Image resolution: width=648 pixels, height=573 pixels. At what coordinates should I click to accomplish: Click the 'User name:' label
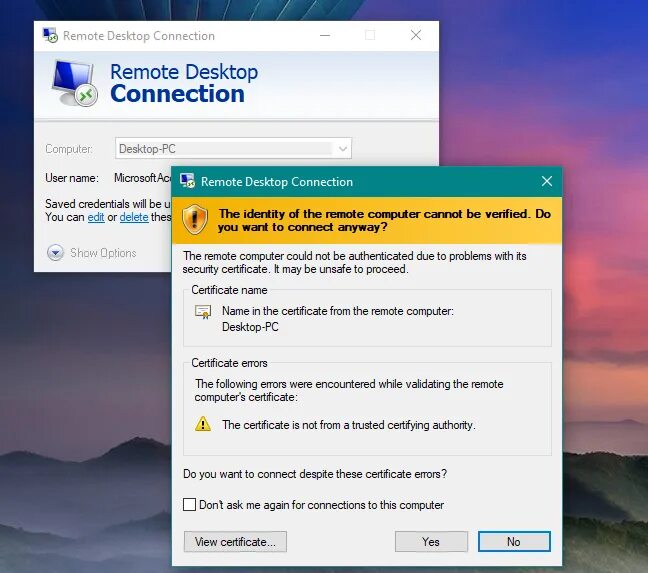[72, 178]
